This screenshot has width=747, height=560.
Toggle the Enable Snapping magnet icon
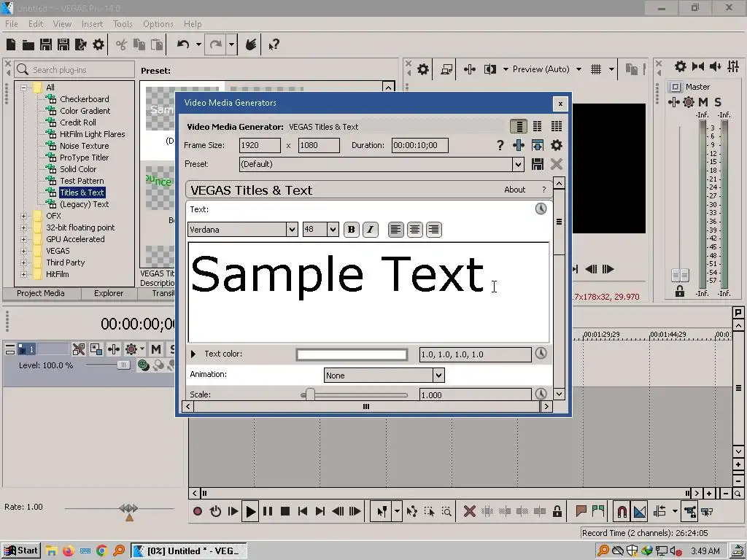point(622,512)
